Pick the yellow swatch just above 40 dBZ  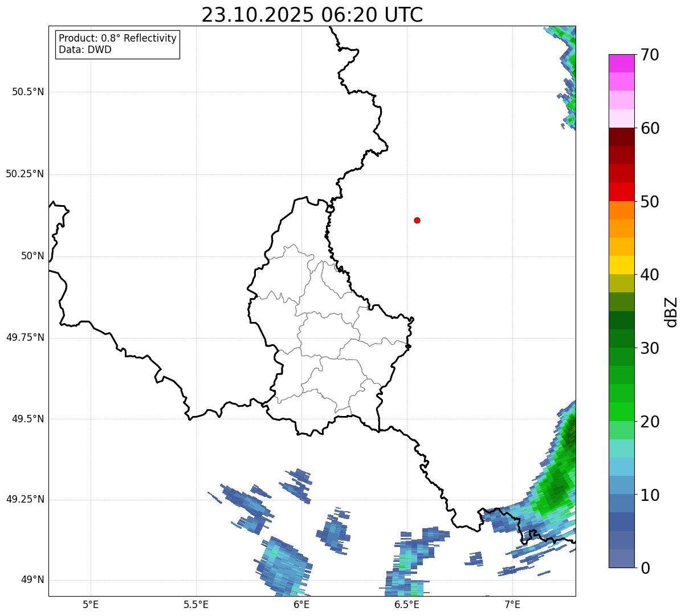621,265
